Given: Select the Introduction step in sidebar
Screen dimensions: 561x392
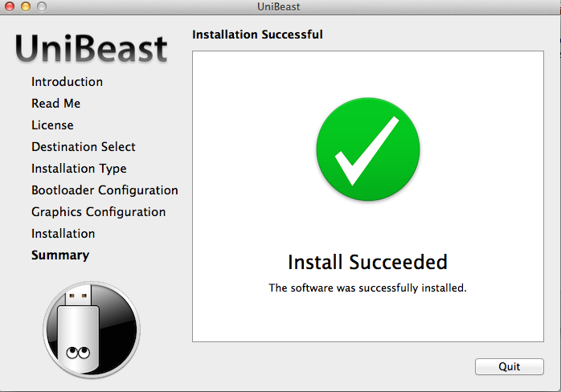Looking at the screenshot, I should (67, 82).
